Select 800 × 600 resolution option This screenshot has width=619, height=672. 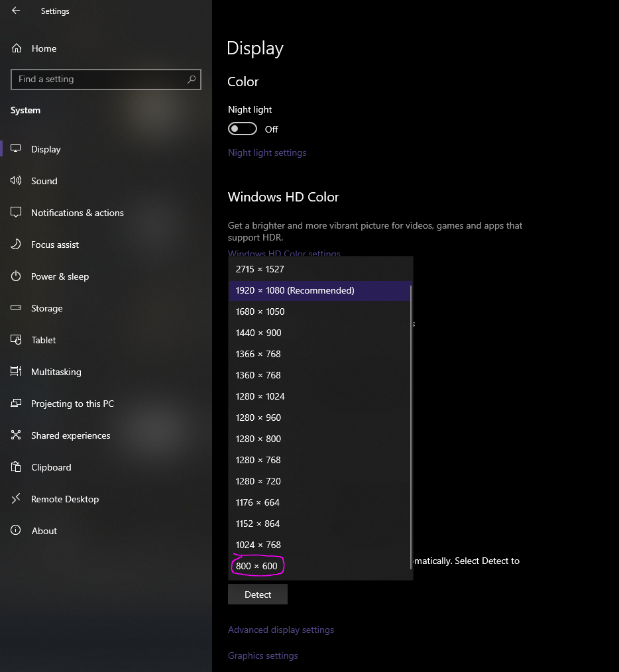coord(257,566)
